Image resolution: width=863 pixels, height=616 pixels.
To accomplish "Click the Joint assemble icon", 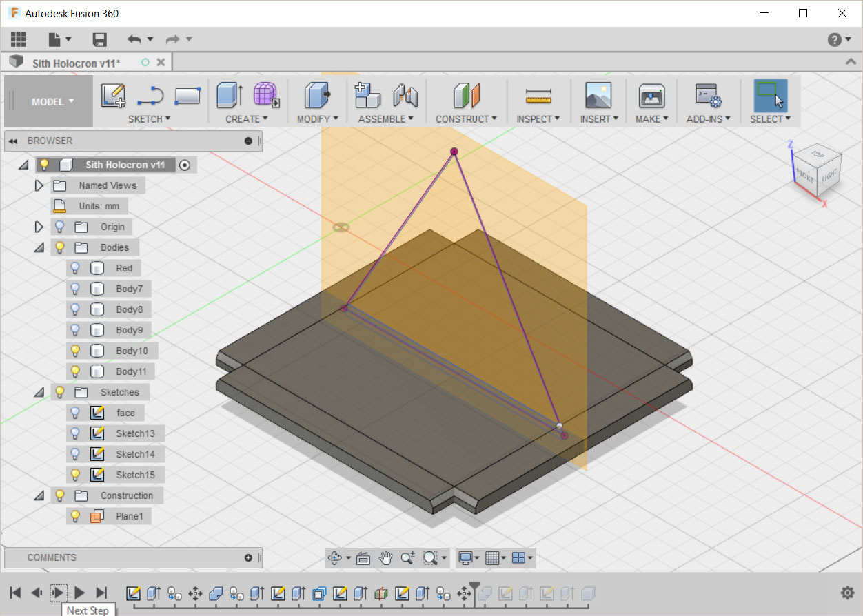I will pyautogui.click(x=405, y=95).
